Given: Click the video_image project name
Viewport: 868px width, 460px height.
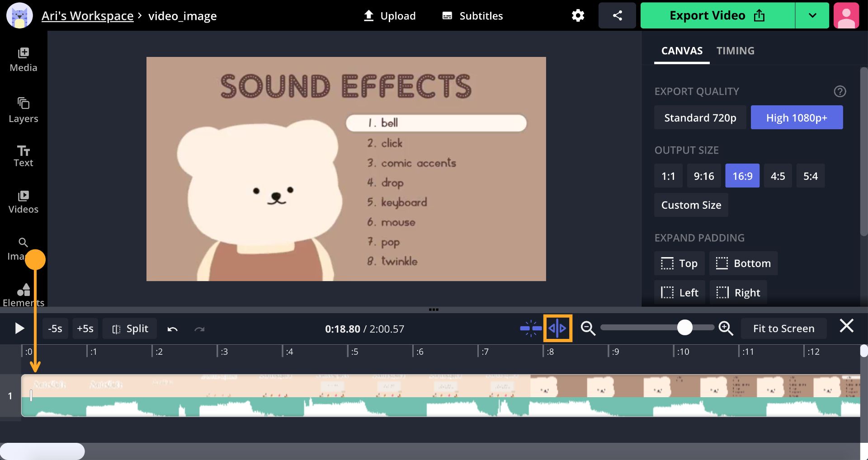Looking at the screenshot, I should 182,16.
